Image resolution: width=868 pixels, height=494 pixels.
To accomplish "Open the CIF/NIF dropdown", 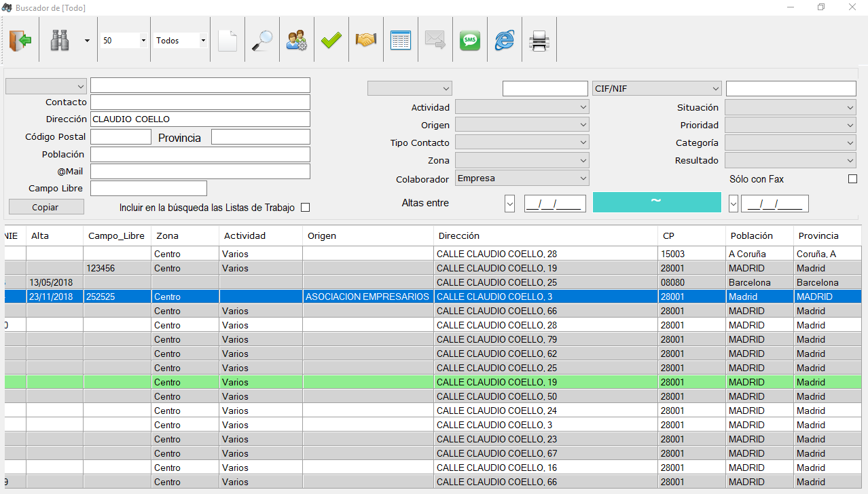I will click(x=657, y=88).
